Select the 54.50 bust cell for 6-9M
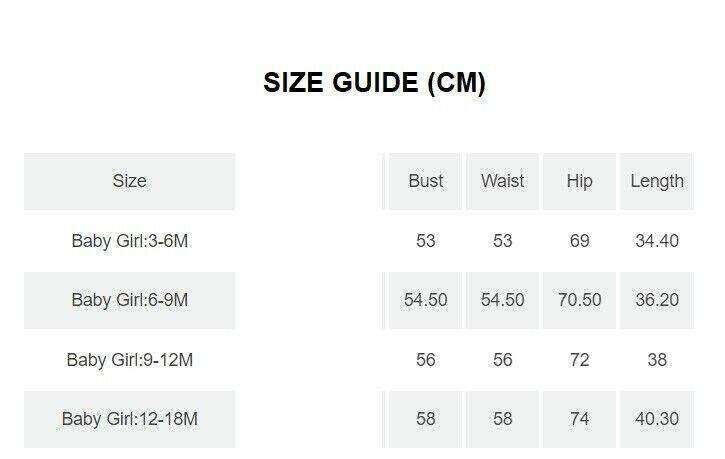The width and height of the screenshot is (725, 459). coord(426,300)
